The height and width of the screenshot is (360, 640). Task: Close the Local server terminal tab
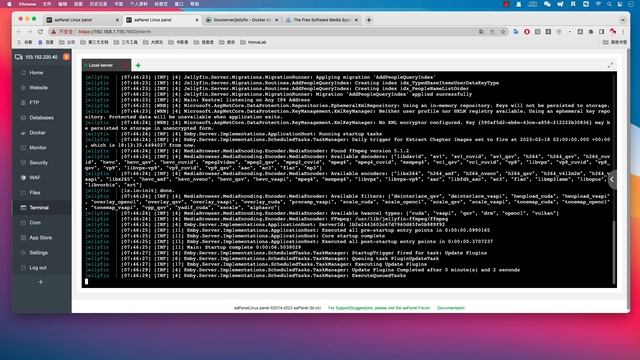(126, 65)
